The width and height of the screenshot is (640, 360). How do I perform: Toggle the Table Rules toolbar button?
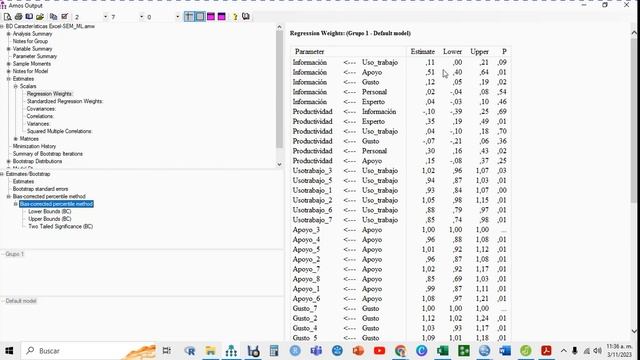189,17
